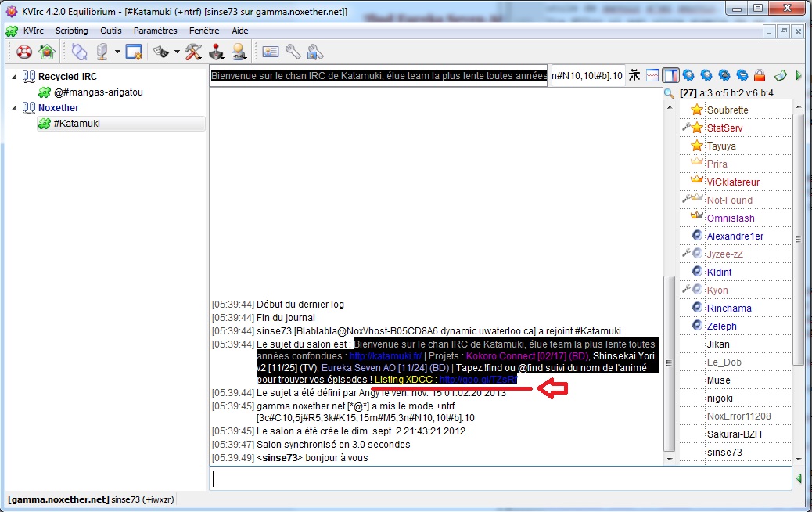Viewport: 812px width, 512px height.
Task: Click the second blue gear exception editor
Action: pyautogui.click(x=706, y=76)
